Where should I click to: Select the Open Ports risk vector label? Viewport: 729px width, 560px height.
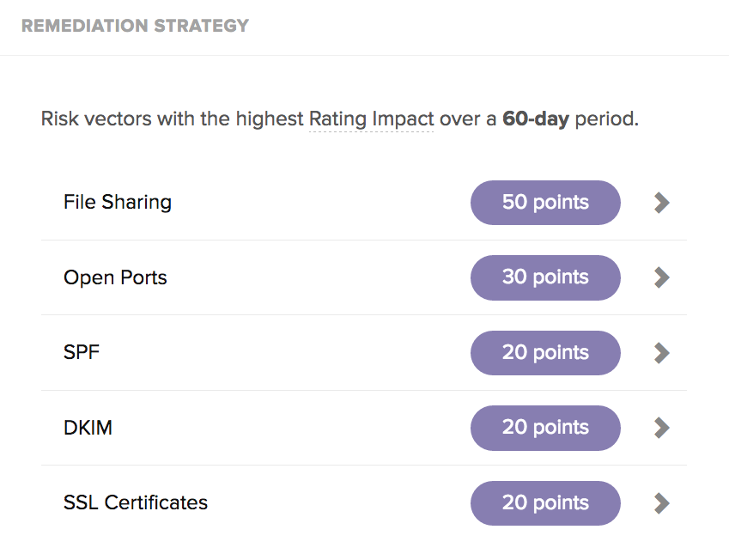point(115,277)
